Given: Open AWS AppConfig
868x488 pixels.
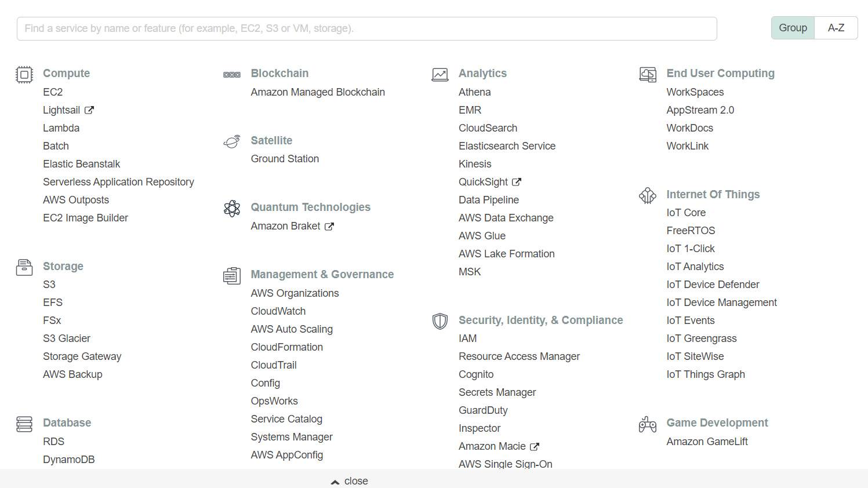Looking at the screenshot, I should tap(287, 455).
